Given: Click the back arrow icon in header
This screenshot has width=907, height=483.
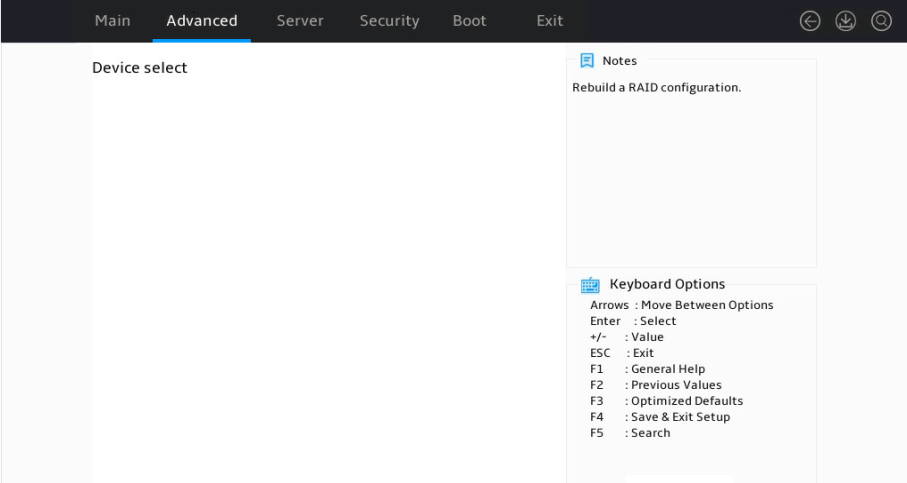Looking at the screenshot, I should (x=810, y=21).
